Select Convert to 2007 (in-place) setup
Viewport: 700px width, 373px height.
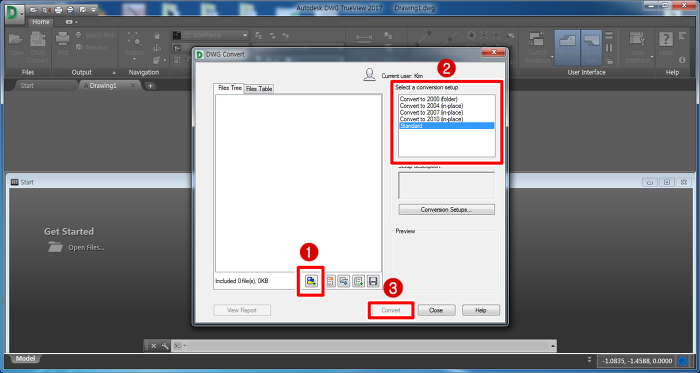tap(431, 112)
